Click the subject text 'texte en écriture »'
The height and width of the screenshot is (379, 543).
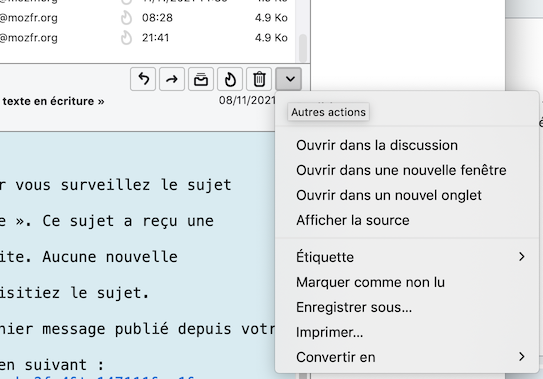pos(53,101)
